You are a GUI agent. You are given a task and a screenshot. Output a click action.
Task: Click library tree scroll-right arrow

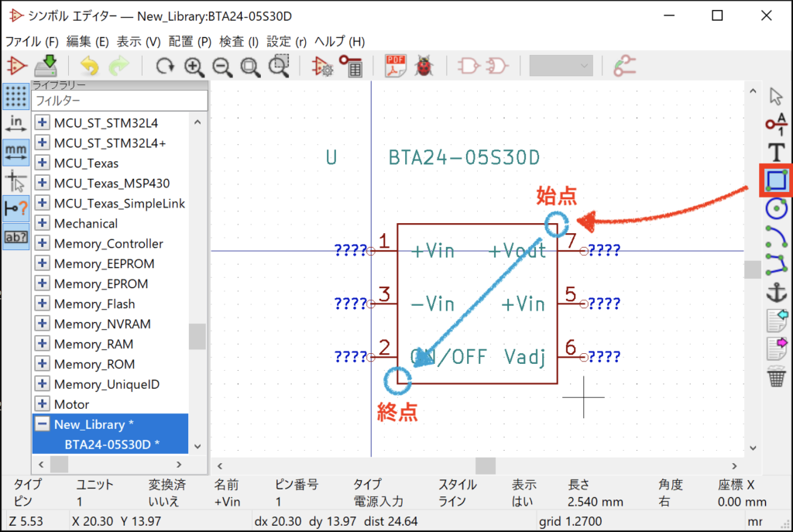[x=179, y=464]
